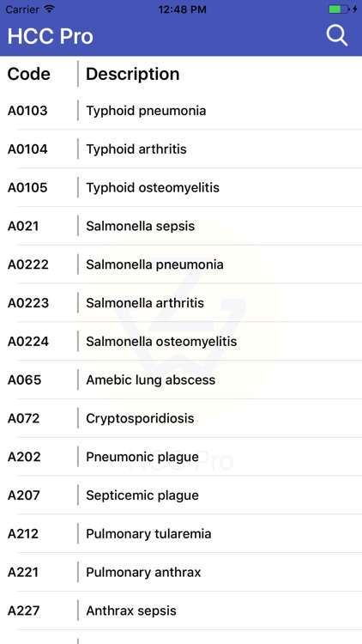The width and height of the screenshot is (362, 644).
Task: Click the Description column header
Action: pos(133,74)
